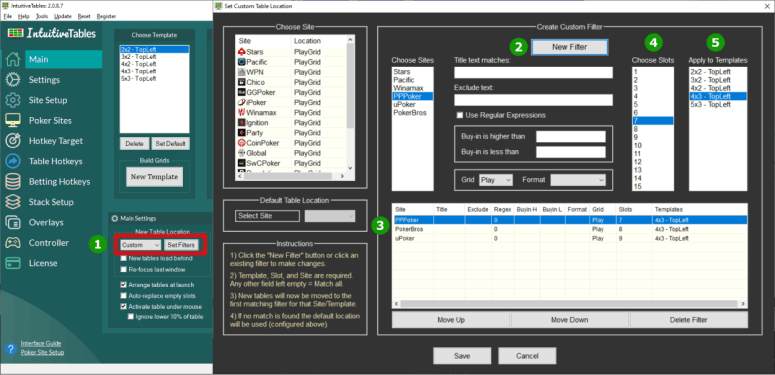Click the Hotkey Target bullseye icon
The height and width of the screenshot is (375, 775).
point(13,141)
